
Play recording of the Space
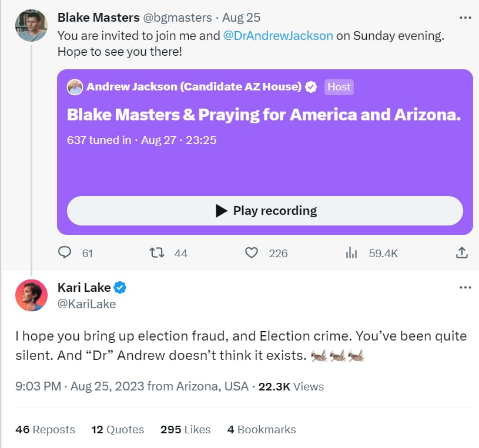(x=265, y=211)
